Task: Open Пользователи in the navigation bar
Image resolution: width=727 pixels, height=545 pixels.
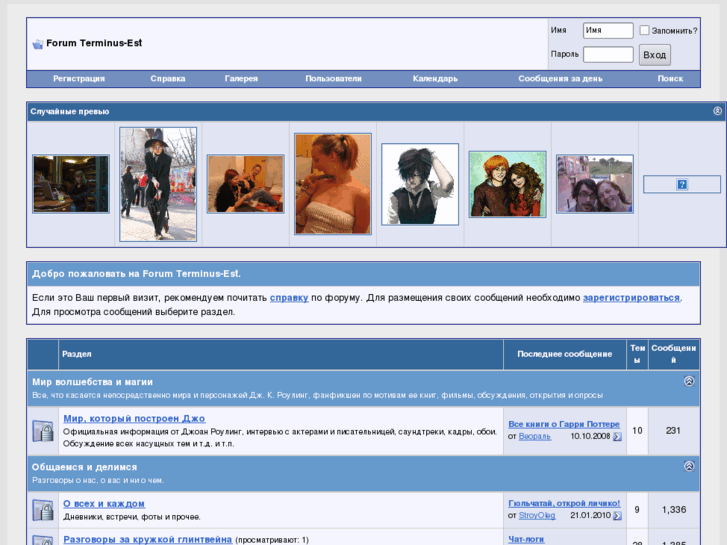Action: 333,79
